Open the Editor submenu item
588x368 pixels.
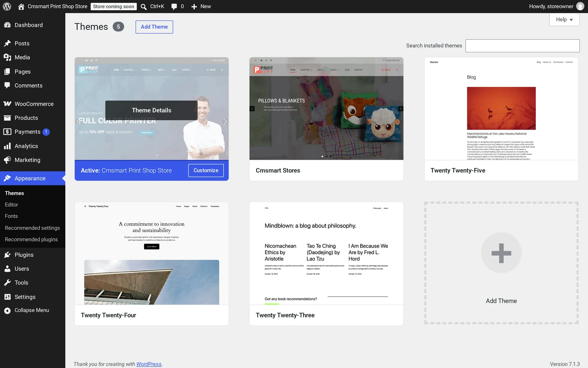click(11, 205)
